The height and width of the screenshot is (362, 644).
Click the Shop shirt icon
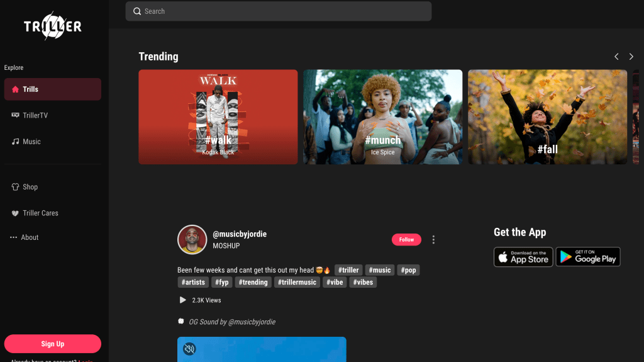[15, 187]
